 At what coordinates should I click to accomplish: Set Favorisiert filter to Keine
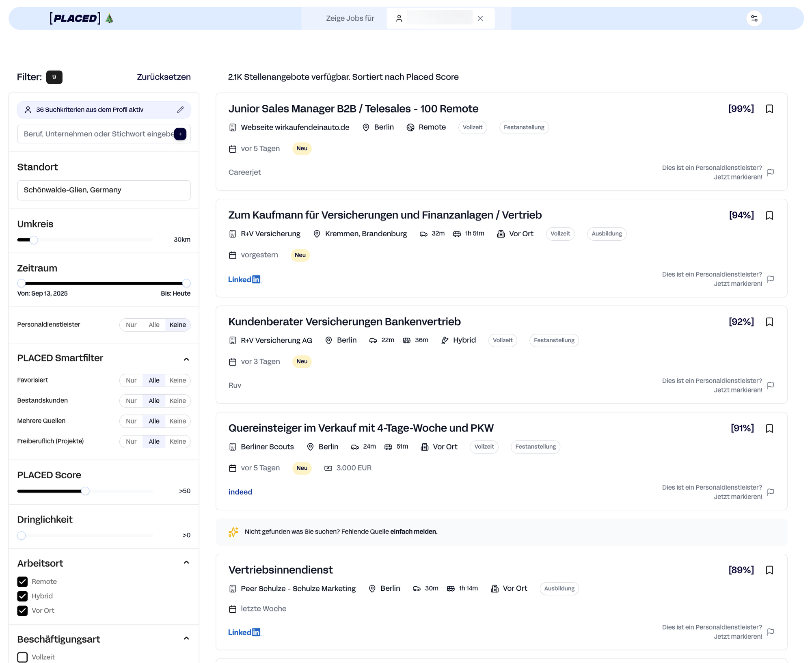(177, 380)
